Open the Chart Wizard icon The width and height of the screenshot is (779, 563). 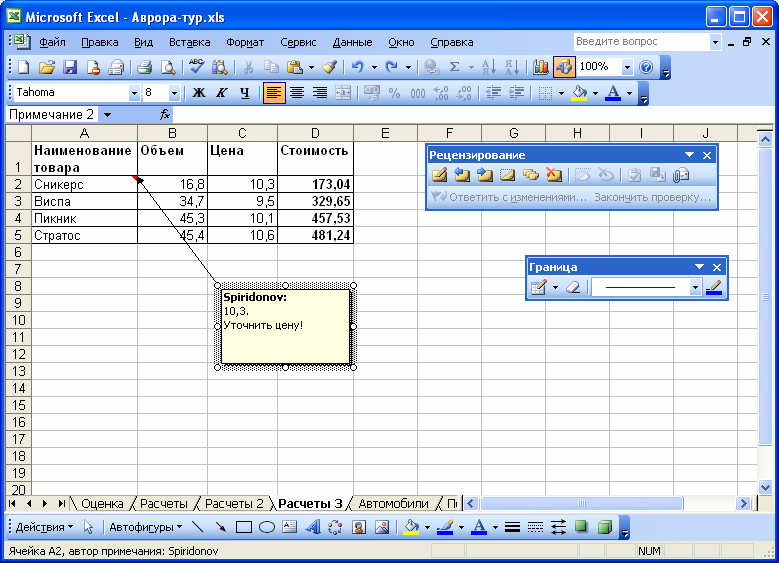(x=541, y=67)
